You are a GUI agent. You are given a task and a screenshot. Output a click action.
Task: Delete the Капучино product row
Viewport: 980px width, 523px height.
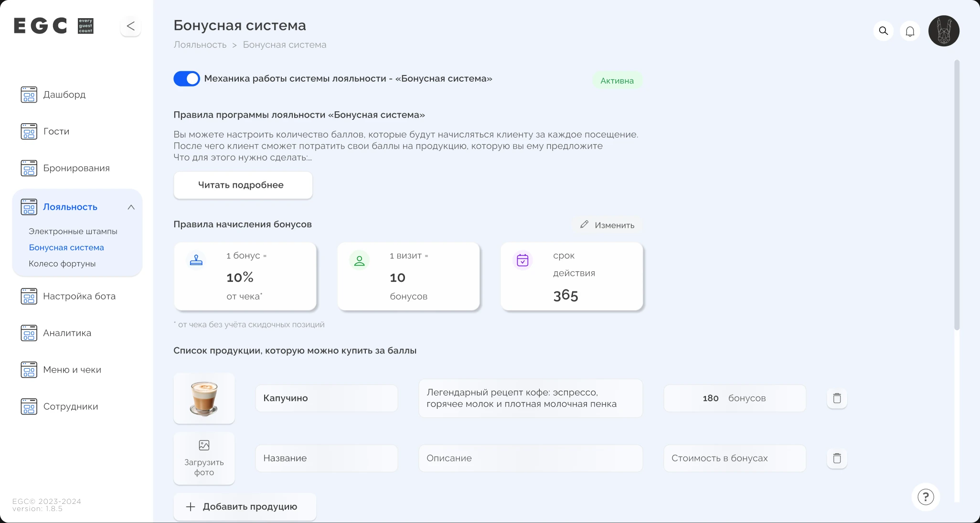(x=837, y=398)
